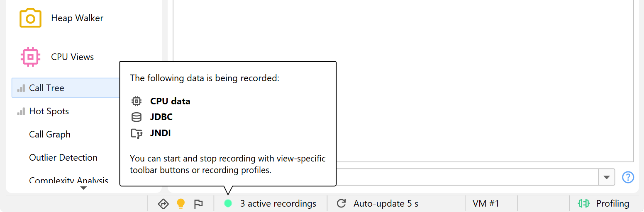Expand the combo box dropdown arrow
This screenshot has height=212, width=644.
(x=607, y=177)
